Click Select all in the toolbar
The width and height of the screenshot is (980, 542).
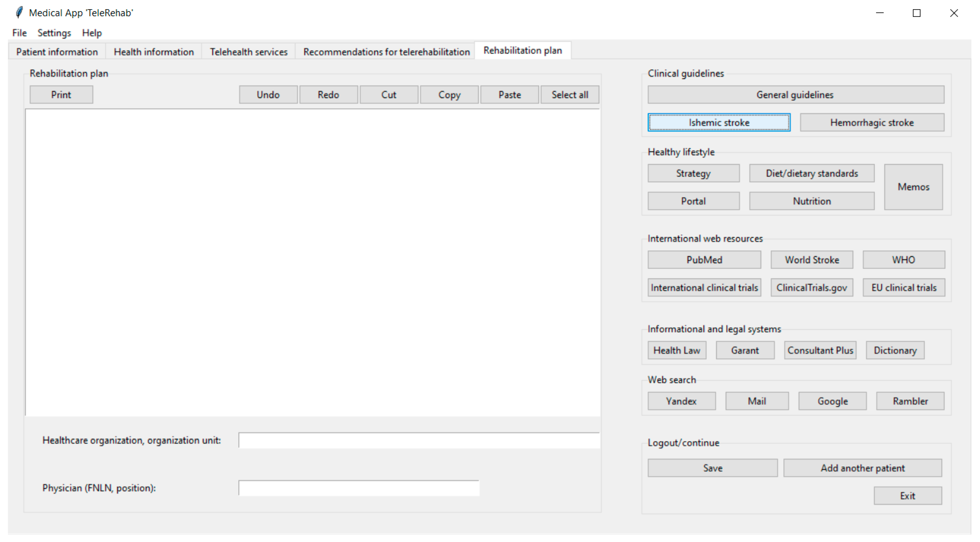tap(569, 95)
